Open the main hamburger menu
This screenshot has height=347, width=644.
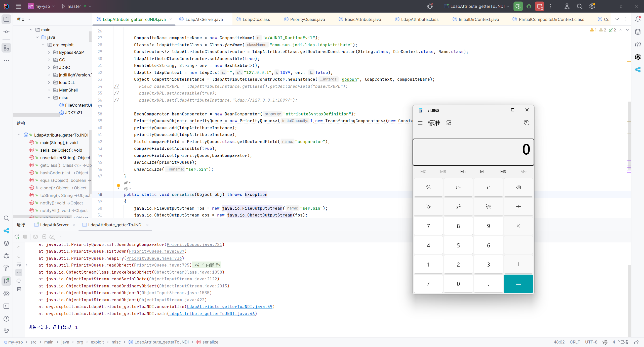[x=18, y=6]
